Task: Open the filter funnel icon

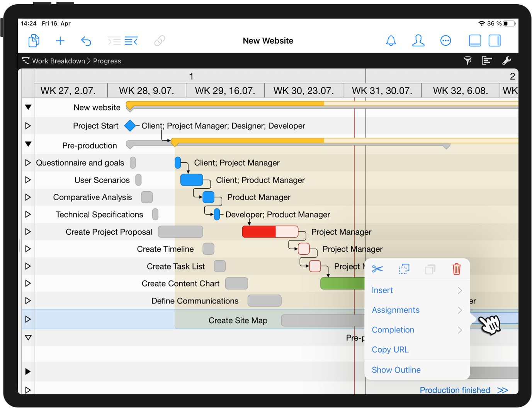Action: tap(467, 61)
